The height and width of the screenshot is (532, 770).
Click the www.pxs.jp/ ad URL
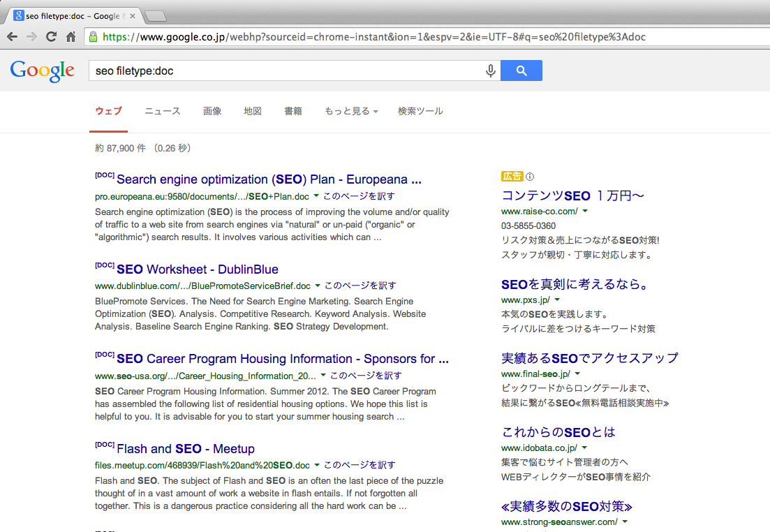point(526,300)
